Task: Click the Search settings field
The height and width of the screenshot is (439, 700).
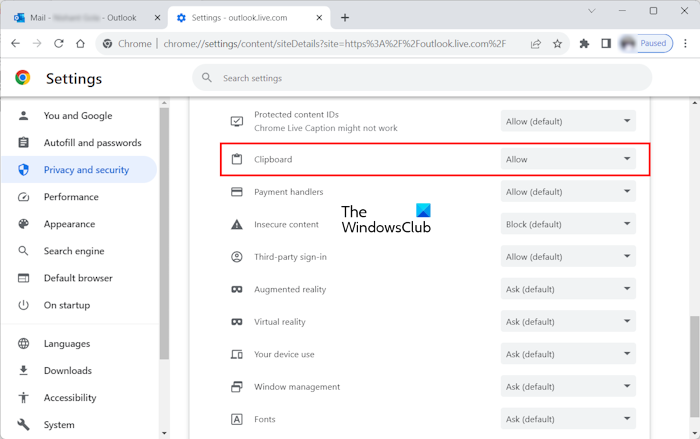Action: [420, 78]
